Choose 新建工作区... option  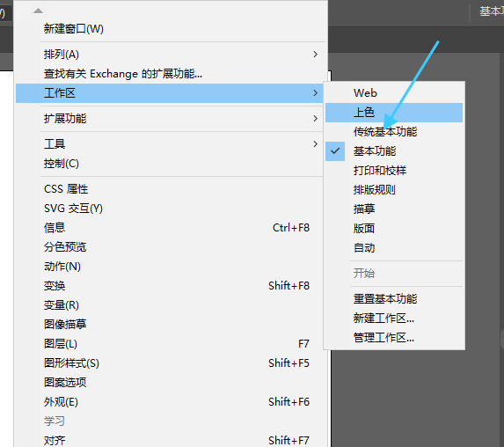[x=394, y=319]
